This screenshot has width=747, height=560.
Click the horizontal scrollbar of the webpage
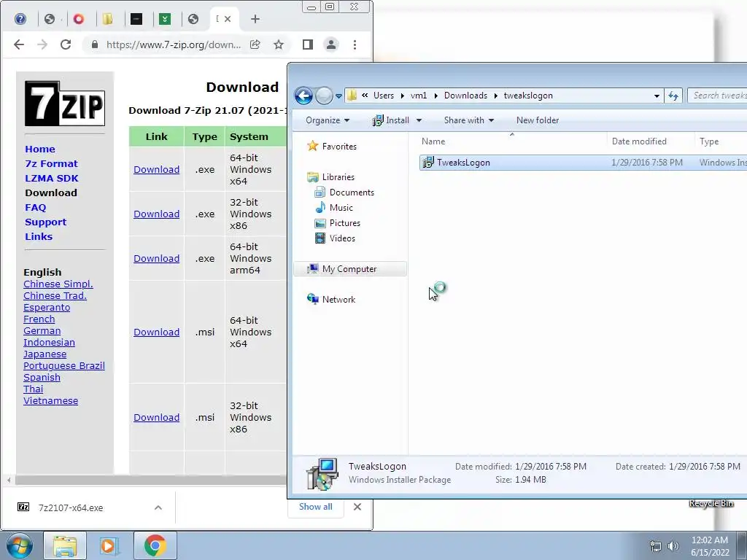(150, 480)
